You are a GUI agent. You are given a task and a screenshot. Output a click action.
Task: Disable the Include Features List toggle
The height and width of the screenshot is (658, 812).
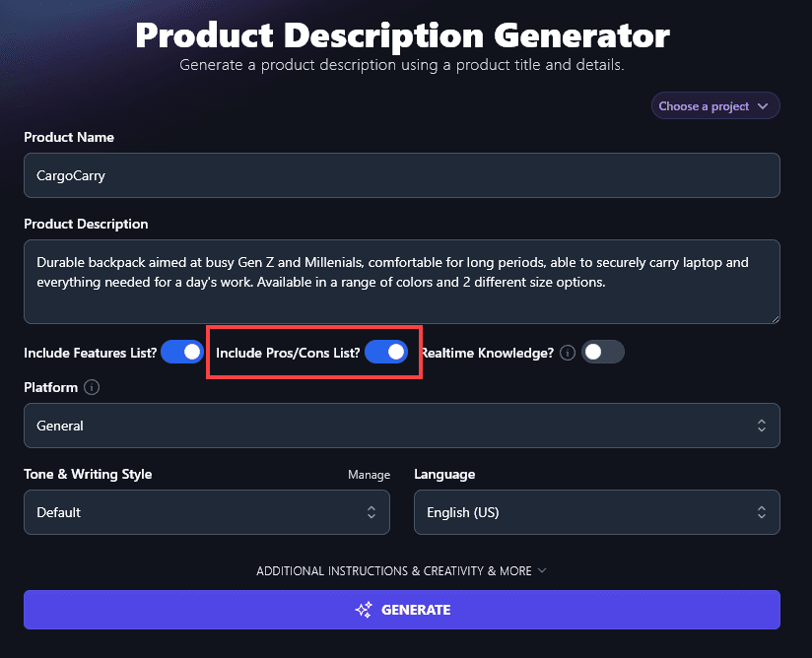coord(181,352)
